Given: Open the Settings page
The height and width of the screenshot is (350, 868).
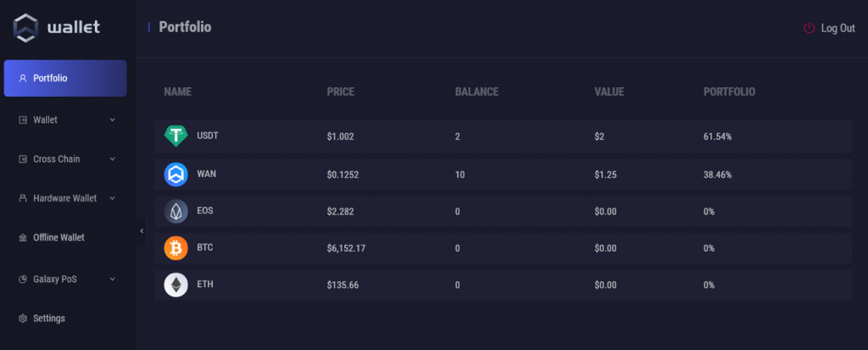Looking at the screenshot, I should 48,319.
